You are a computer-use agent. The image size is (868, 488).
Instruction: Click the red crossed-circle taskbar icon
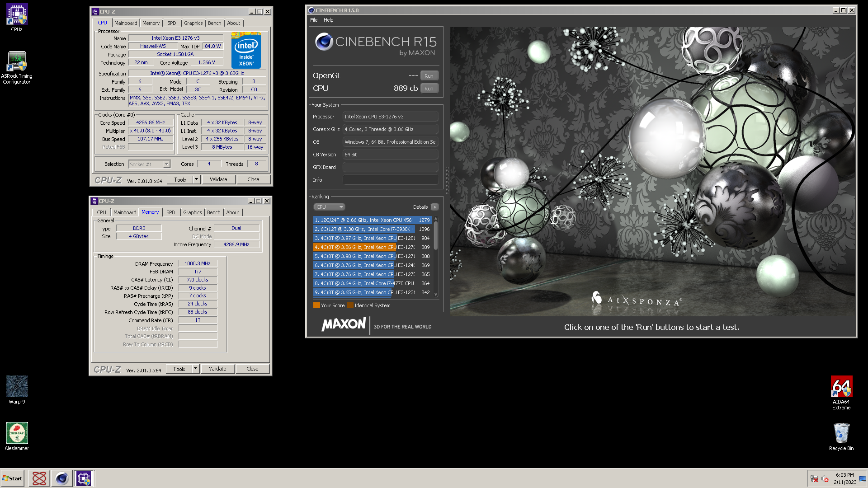pyautogui.click(x=39, y=479)
